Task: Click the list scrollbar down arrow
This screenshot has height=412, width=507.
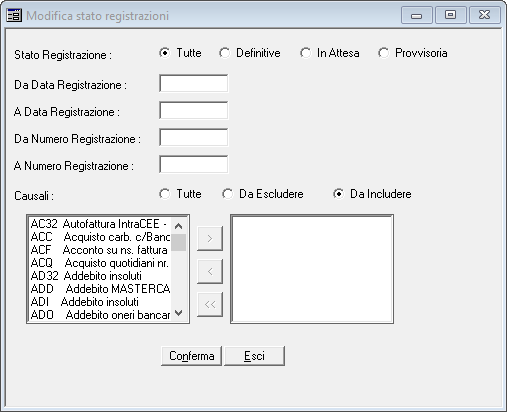Action: pyautogui.click(x=179, y=313)
